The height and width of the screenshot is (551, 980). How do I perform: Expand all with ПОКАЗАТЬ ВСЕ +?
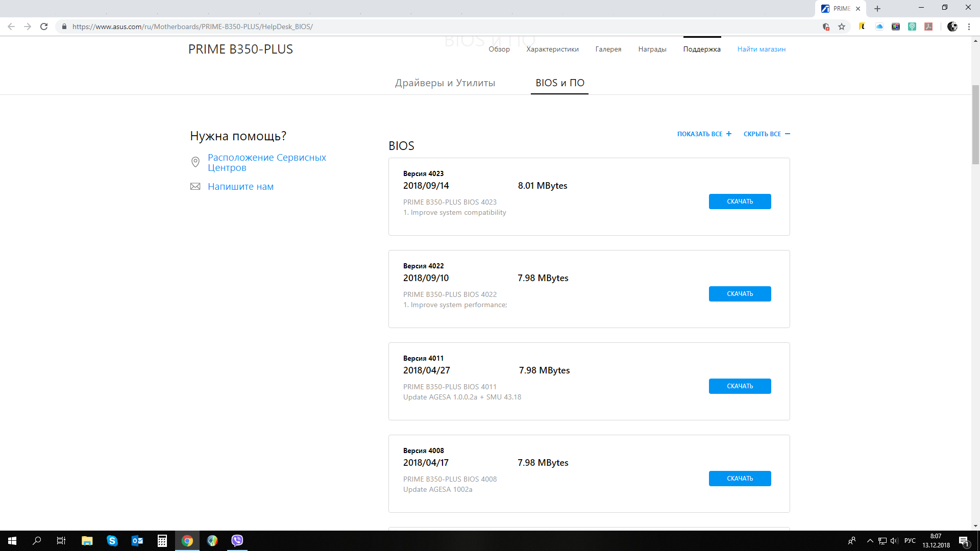pyautogui.click(x=704, y=134)
